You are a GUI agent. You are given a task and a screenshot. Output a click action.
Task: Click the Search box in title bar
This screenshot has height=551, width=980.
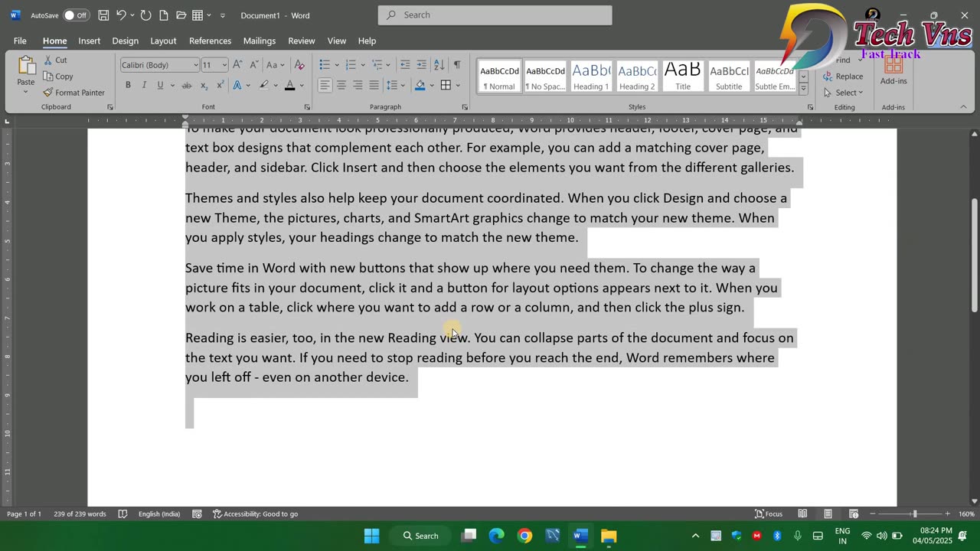click(495, 15)
